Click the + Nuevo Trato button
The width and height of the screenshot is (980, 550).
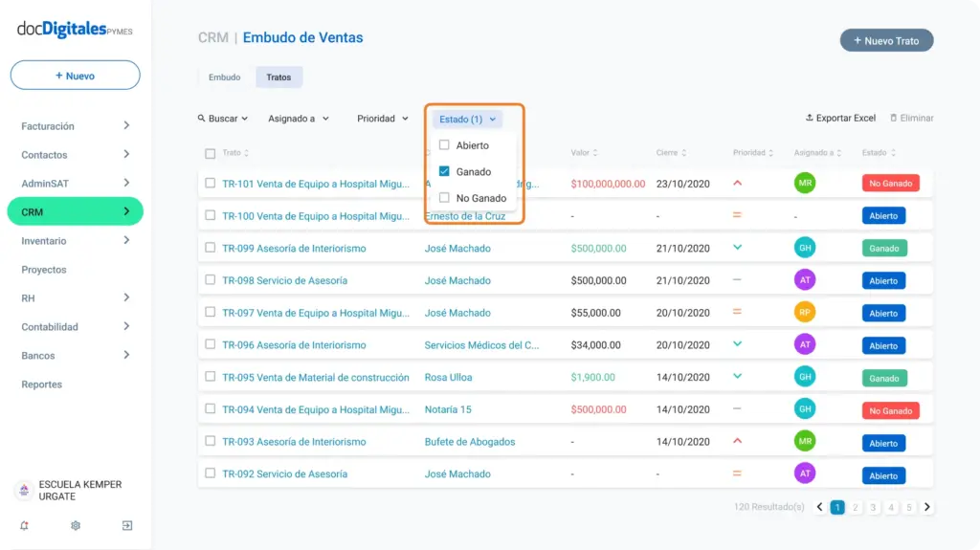click(886, 40)
